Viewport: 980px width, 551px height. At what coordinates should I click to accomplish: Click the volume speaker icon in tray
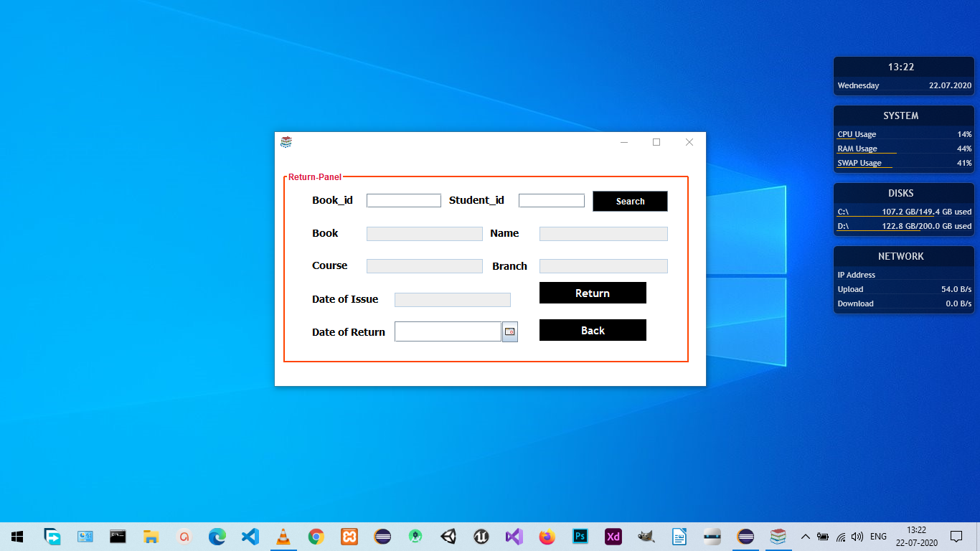(x=857, y=537)
